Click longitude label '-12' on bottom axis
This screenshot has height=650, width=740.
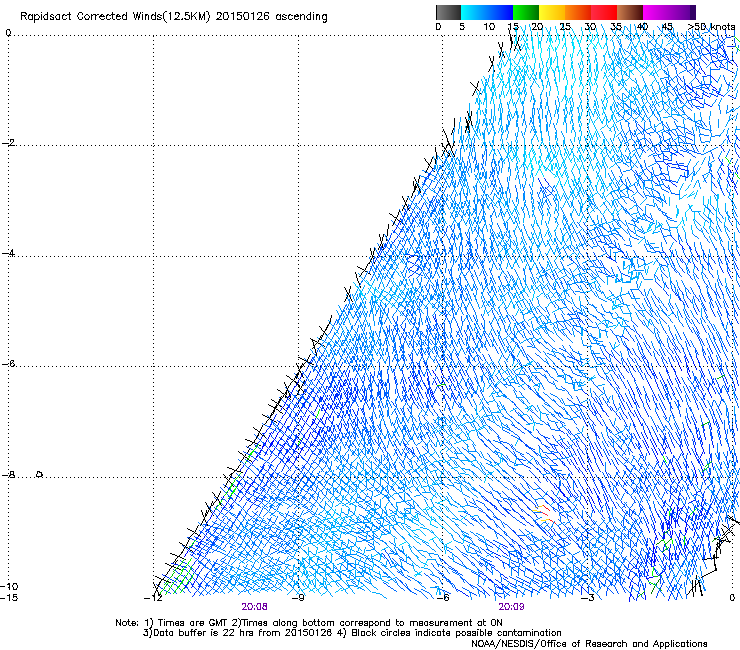coord(153,598)
